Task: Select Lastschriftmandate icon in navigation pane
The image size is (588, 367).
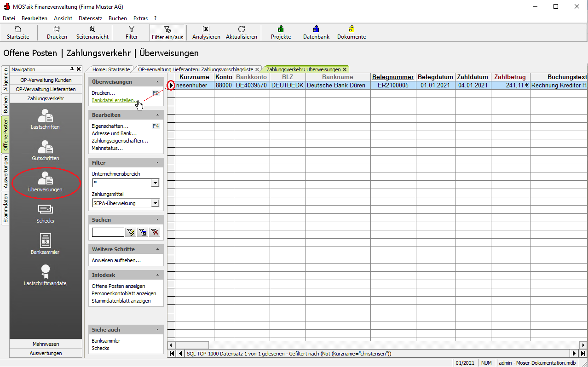Action: point(45,275)
